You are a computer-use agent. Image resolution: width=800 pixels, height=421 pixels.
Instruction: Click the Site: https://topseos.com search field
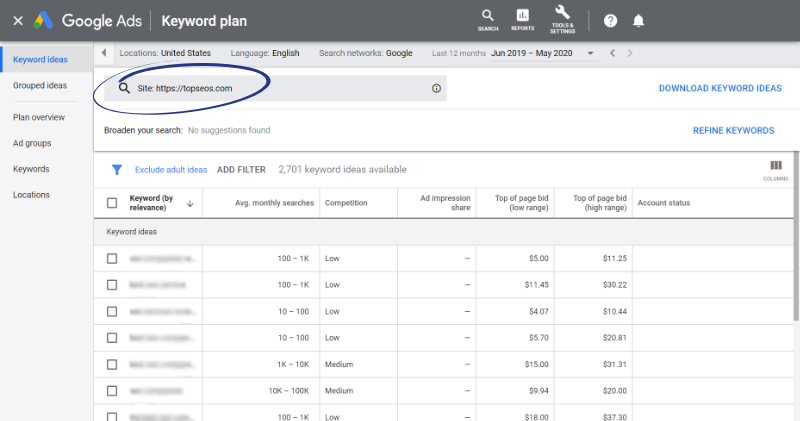click(276, 88)
